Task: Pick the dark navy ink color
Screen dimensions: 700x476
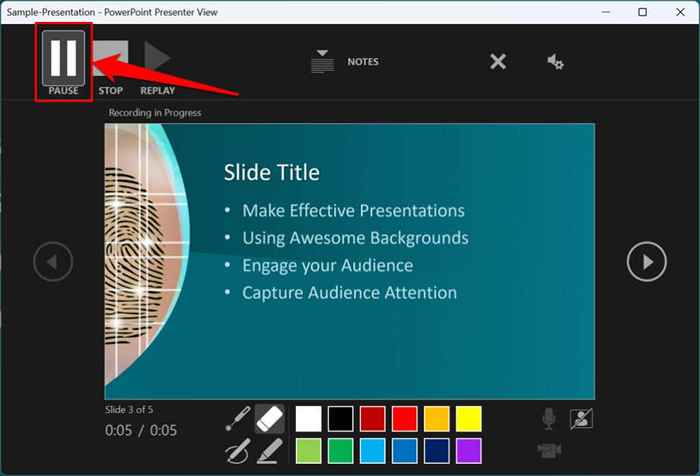Action: click(437, 451)
